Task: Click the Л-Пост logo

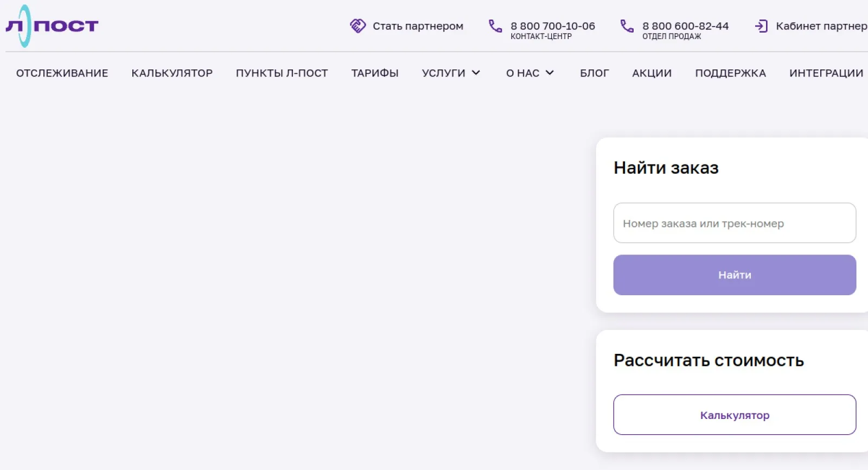Action: pyautogui.click(x=52, y=26)
